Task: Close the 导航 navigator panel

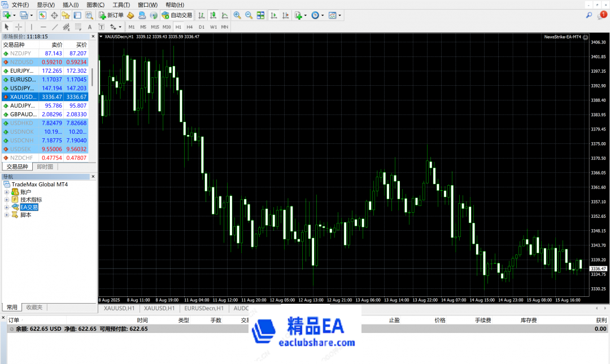Action: point(93,177)
